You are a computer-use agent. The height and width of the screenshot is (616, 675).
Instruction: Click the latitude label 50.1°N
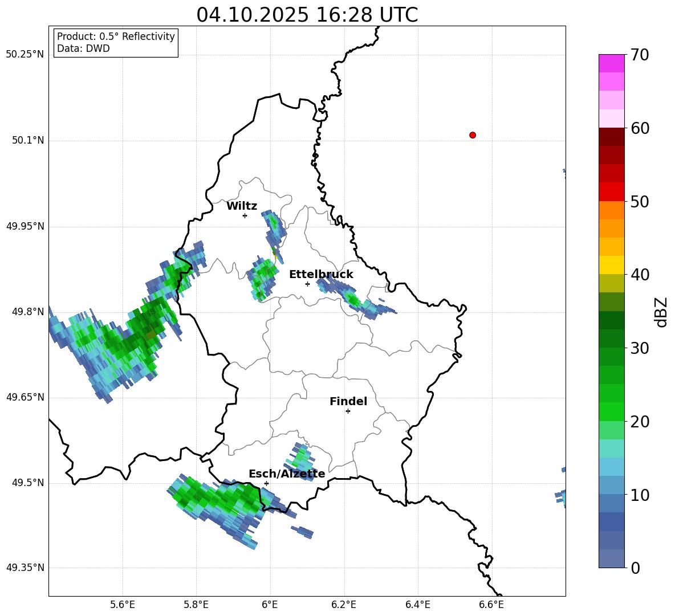tap(28, 140)
